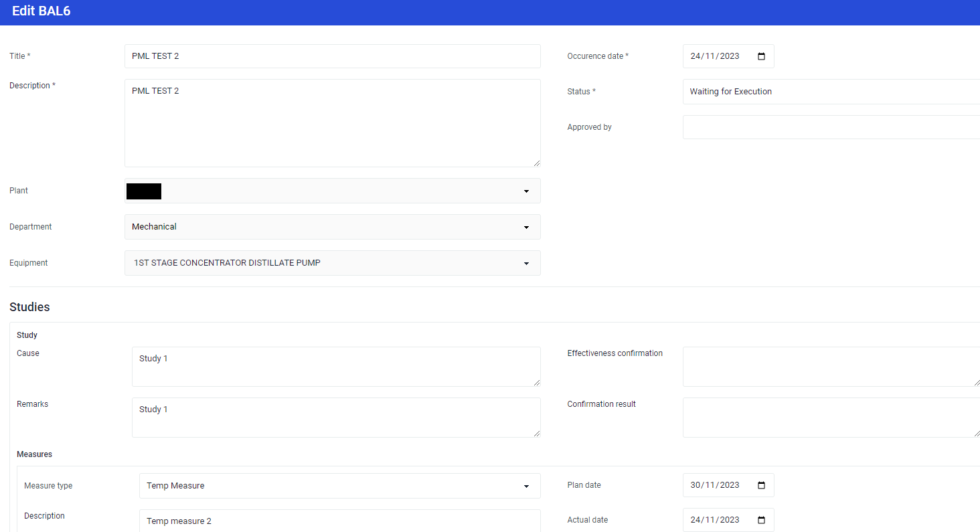Viewport: 980px width, 532px height.
Task: Click the Title input field
Action: [x=332, y=56]
